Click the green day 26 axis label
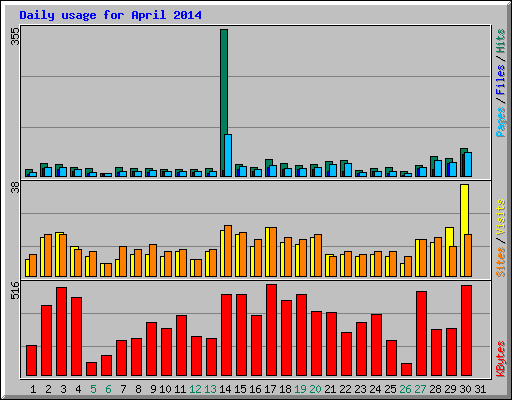 405,389
